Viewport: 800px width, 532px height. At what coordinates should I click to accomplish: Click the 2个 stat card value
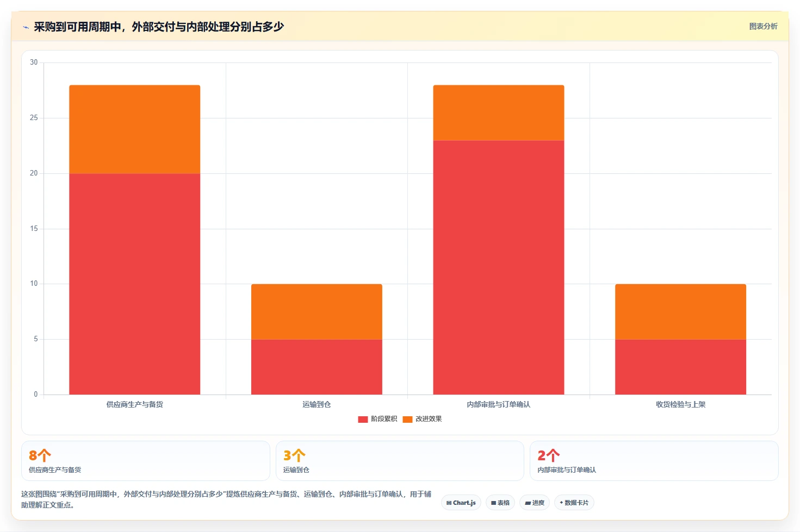[x=548, y=455]
